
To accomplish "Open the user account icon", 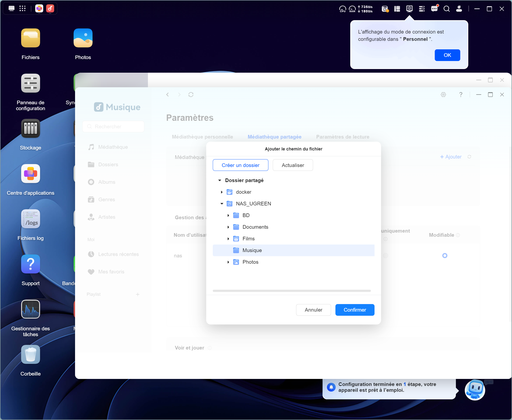I will pyautogui.click(x=459, y=9).
